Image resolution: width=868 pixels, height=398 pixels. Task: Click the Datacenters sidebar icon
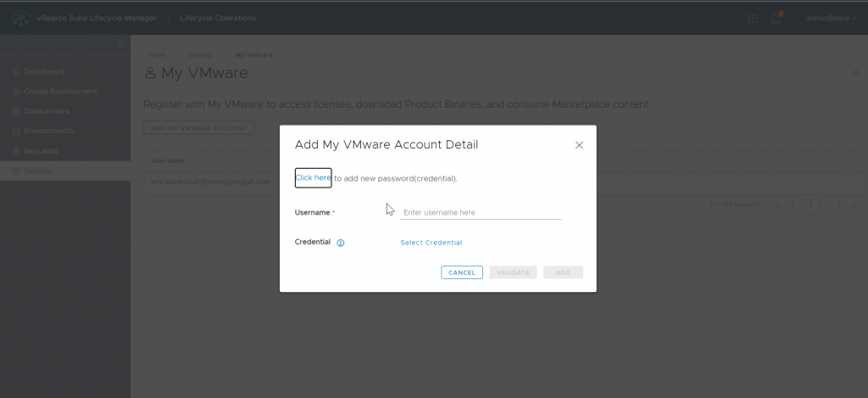(16, 111)
